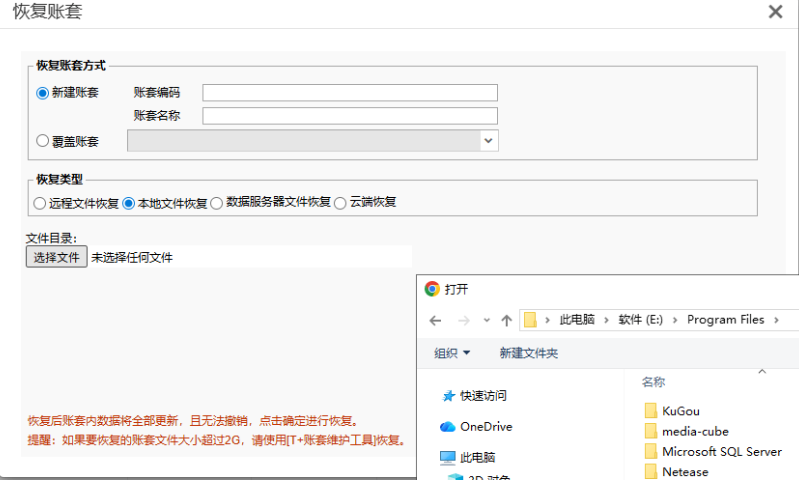Sort by the 名称 column header
The height and width of the screenshot is (480, 799).
point(653,382)
